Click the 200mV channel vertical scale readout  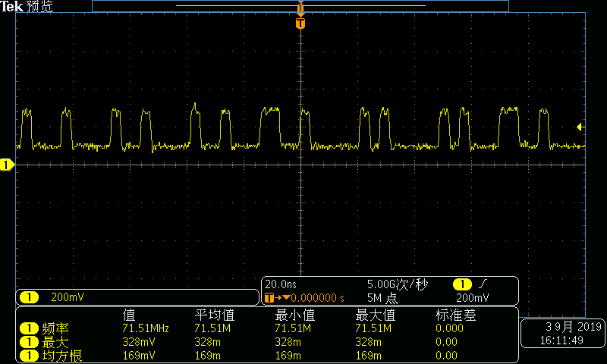pos(68,297)
